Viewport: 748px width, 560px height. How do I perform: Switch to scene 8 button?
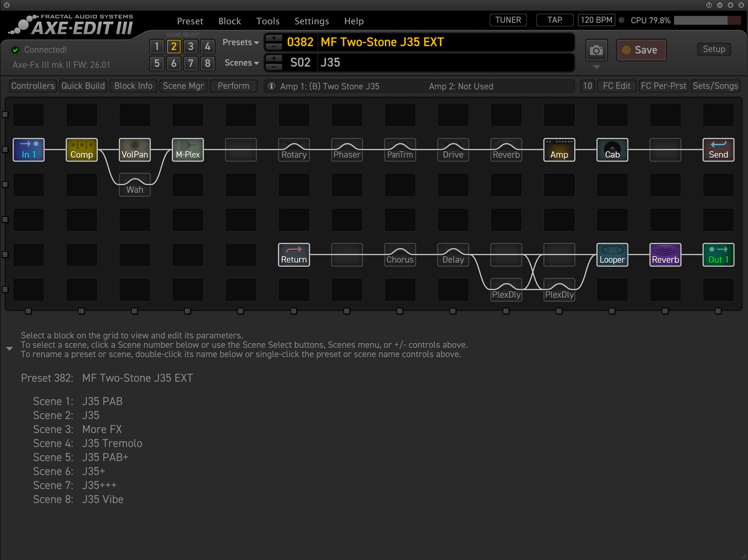208,63
